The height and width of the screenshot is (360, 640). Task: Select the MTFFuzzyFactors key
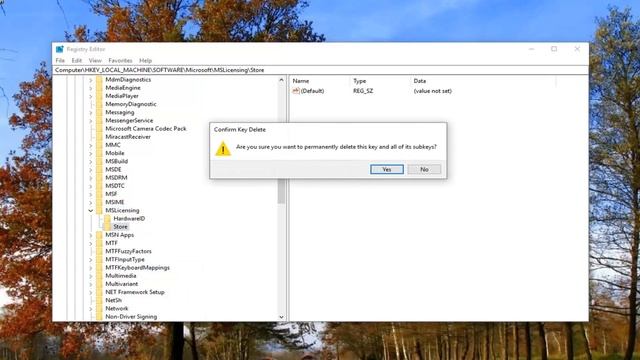click(x=128, y=251)
